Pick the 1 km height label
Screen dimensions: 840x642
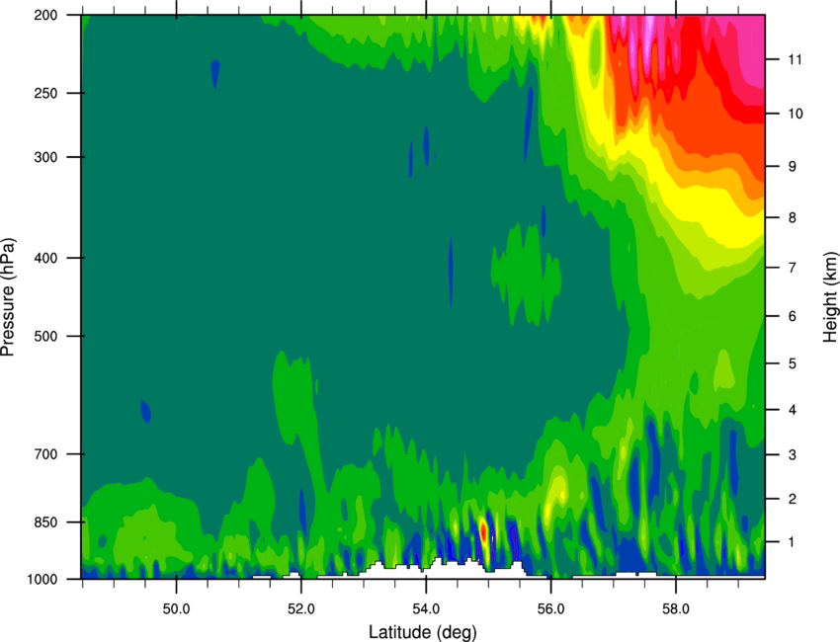[x=793, y=542]
